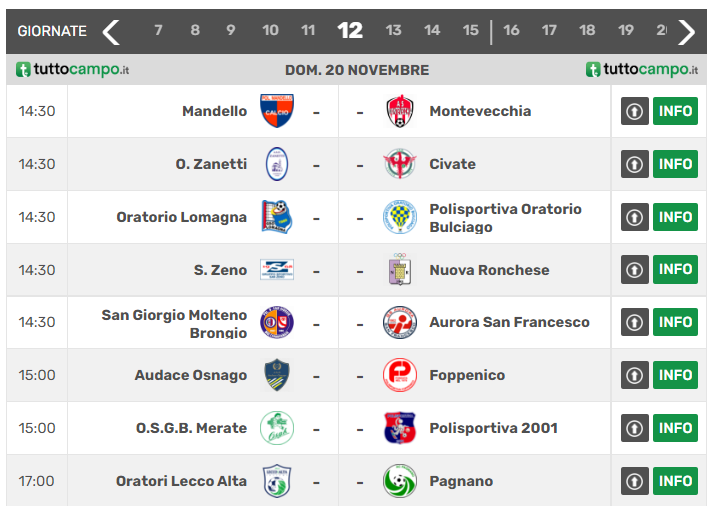
Task: Click the Foppenico red club logo
Action: 400,375
